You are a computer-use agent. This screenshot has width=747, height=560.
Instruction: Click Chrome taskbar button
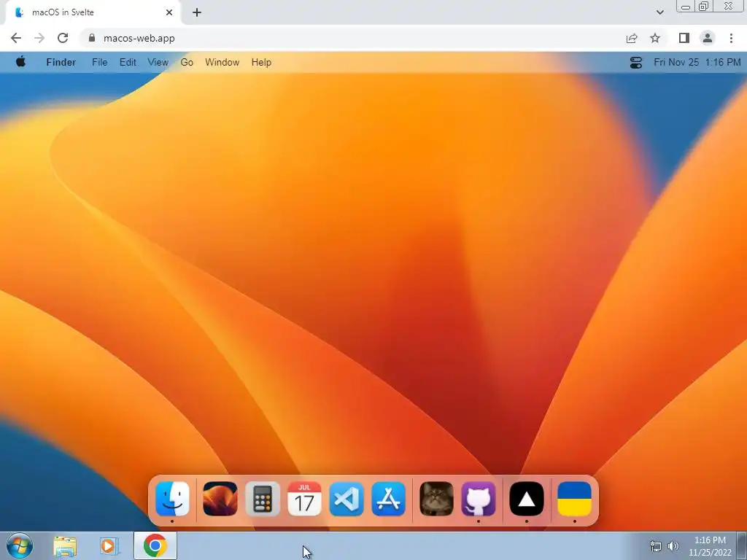point(155,545)
